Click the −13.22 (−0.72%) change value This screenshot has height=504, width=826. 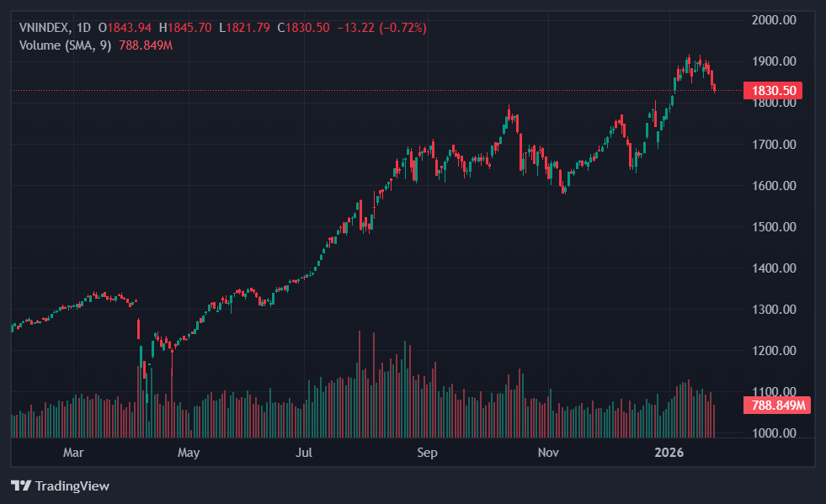[x=381, y=28]
